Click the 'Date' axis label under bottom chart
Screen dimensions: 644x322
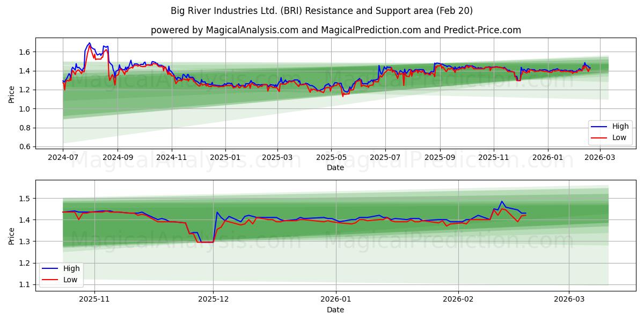[x=335, y=310]
